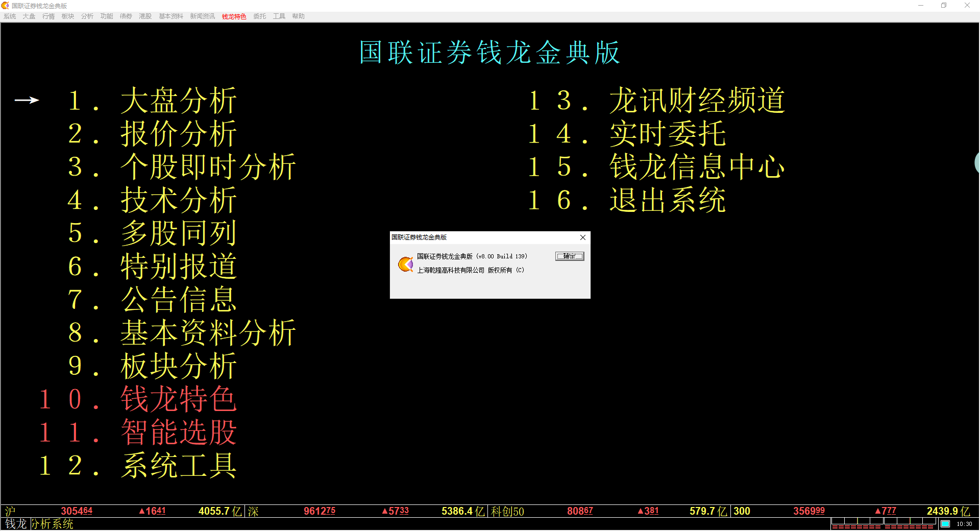The height and width of the screenshot is (531, 980).
Task: Click the 科创50 change value ▲381
Action: click(x=648, y=511)
